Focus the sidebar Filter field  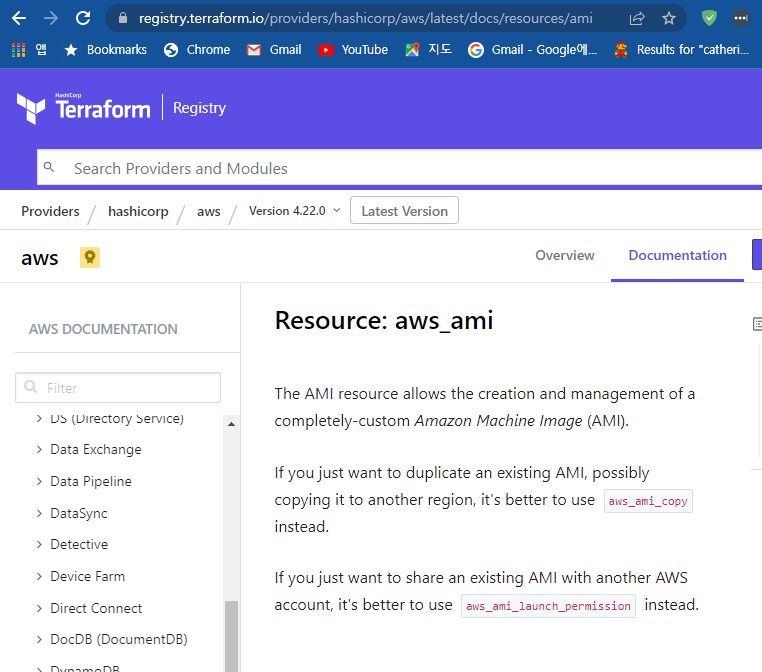tap(118, 388)
